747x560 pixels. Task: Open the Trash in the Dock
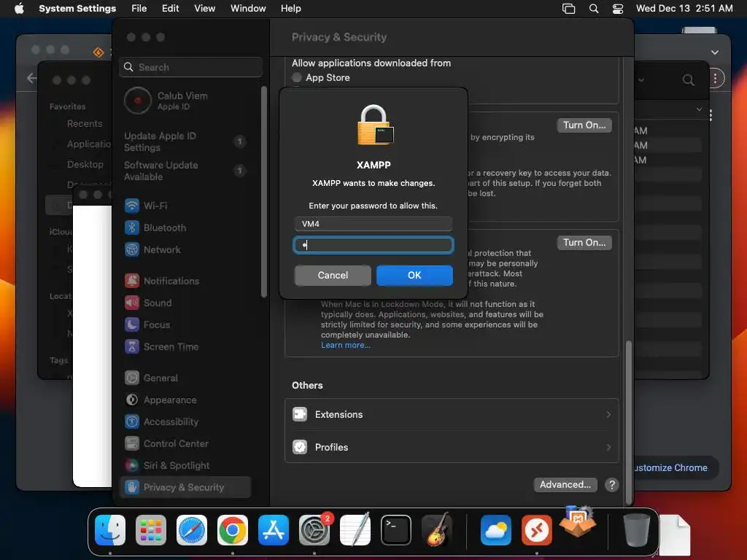tap(636, 530)
